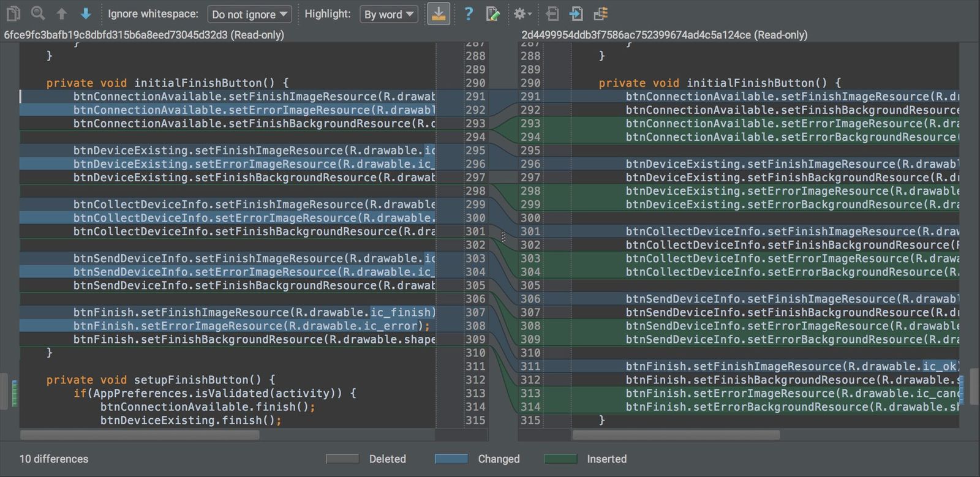The image size is (980, 477).
Task: Click 'btnConnectionAvailable.finish();' line
Action: [208, 407]
